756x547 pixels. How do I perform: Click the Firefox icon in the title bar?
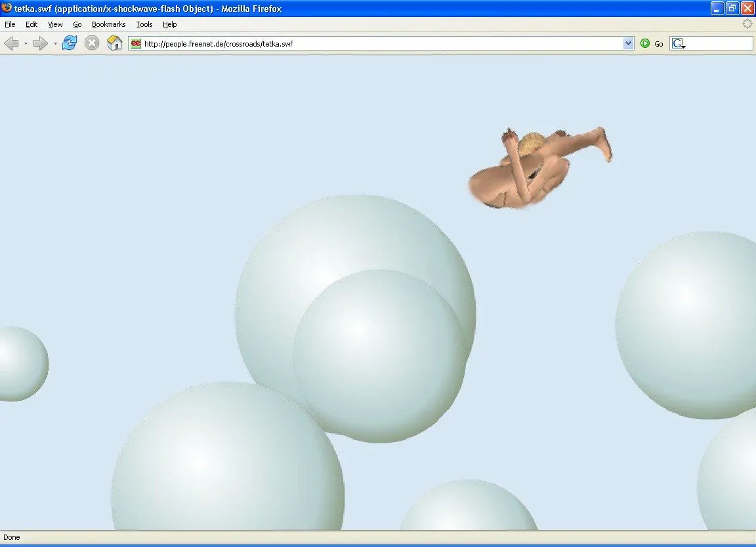(6, 9)
